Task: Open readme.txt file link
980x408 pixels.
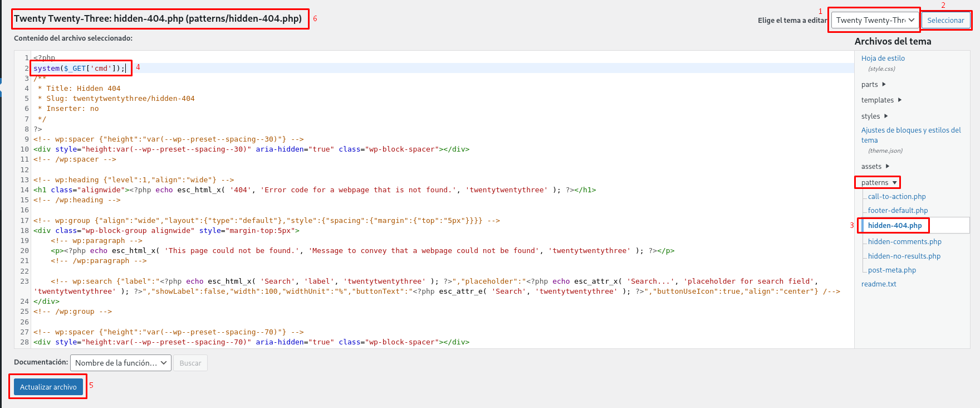Action: click(879, 284)
